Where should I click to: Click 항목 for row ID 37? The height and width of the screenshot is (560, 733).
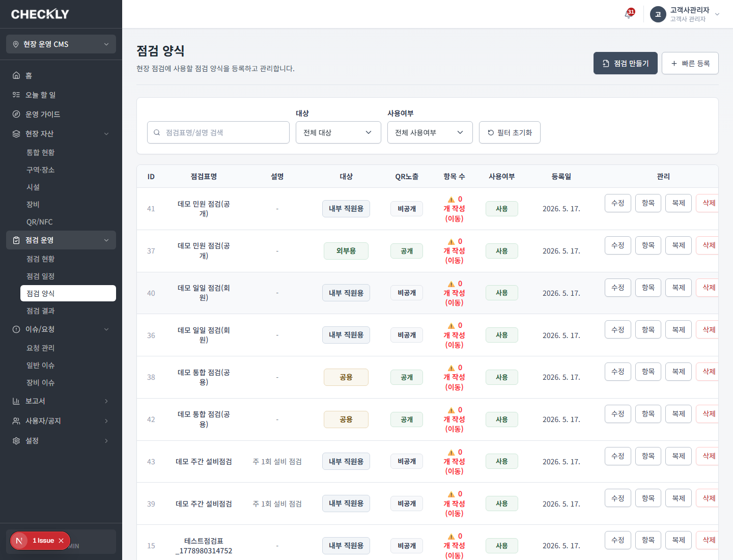(648, 245)
